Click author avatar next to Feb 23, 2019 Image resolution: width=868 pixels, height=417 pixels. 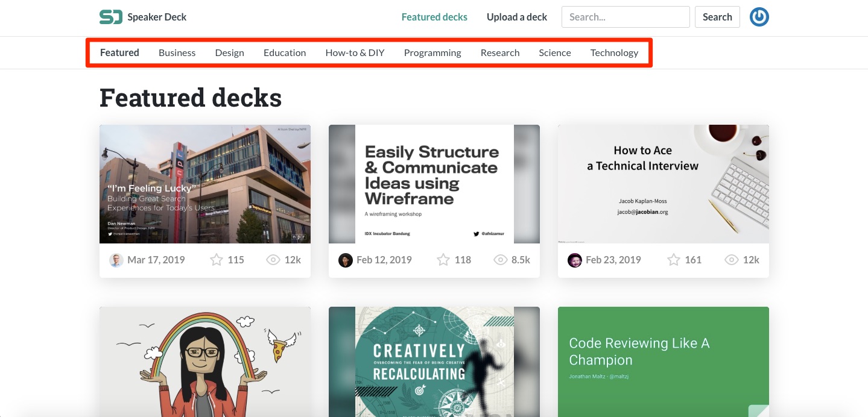[574, 260]
